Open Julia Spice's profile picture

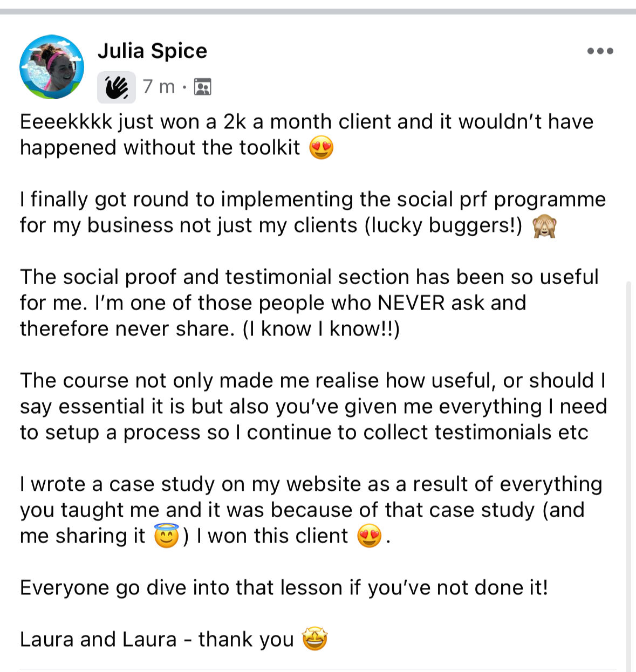tap(52, 67)
